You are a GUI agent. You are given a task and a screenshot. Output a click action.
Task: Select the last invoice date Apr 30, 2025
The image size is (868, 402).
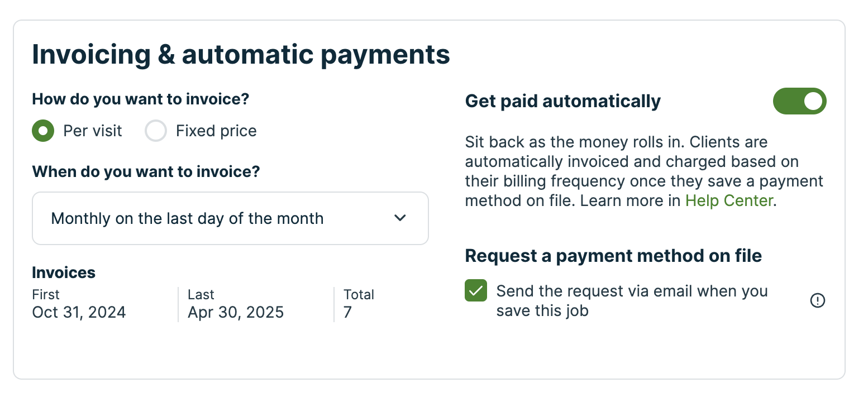click(x=236, y=312)
